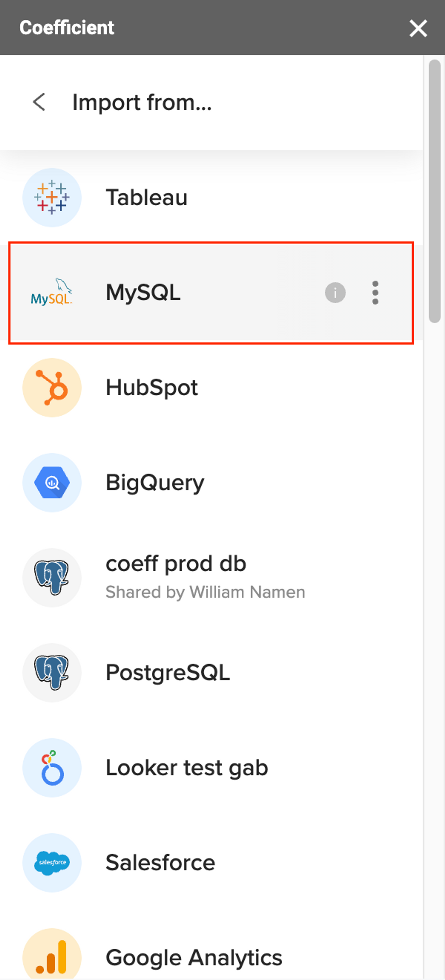
Task: Select BigQuery from import list
Action: coord(155,483)
